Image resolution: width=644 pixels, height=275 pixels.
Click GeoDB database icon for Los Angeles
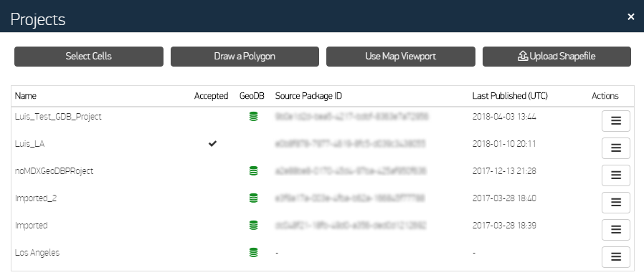click(x=254, y=253)
